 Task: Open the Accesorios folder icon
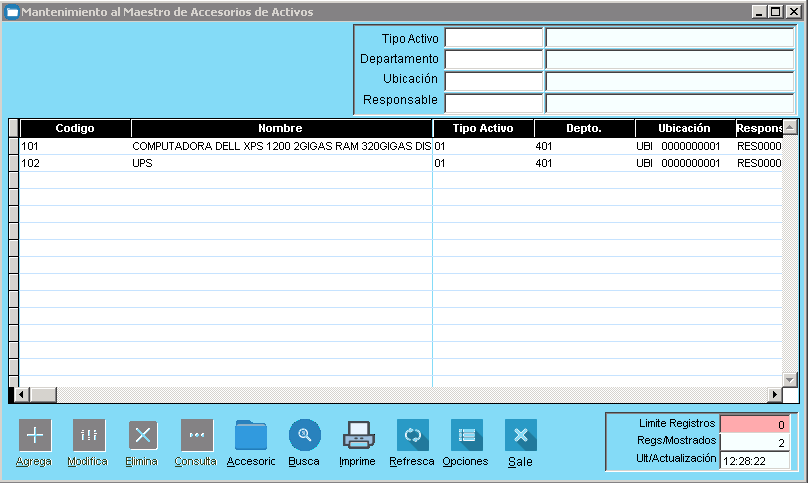click(250, 435)
